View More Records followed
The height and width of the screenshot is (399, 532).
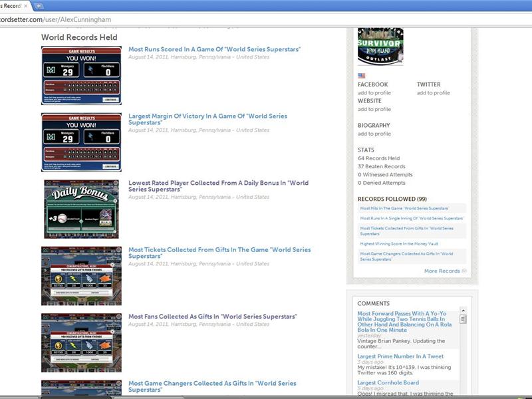(442, 271)
